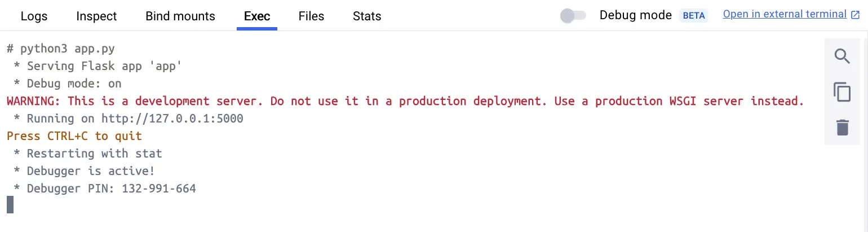
Task: Open in external terminal link
Action: tap(785, 15)
